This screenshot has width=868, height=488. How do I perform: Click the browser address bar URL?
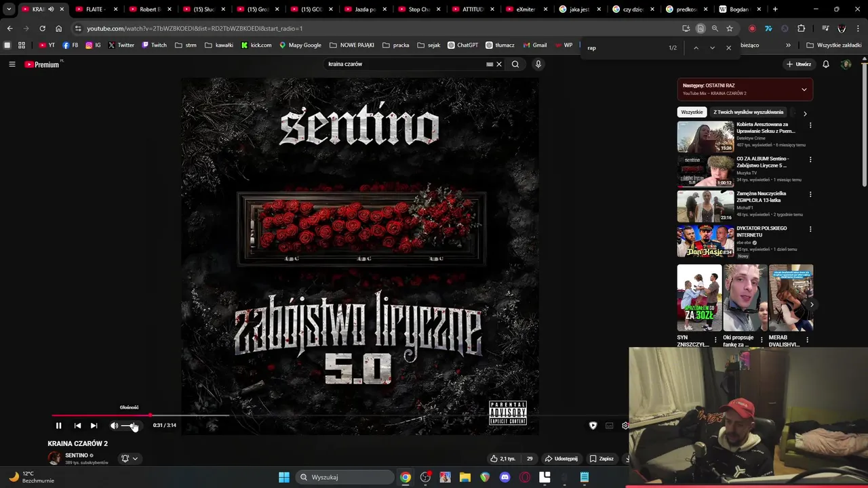(x=195, y=28)
